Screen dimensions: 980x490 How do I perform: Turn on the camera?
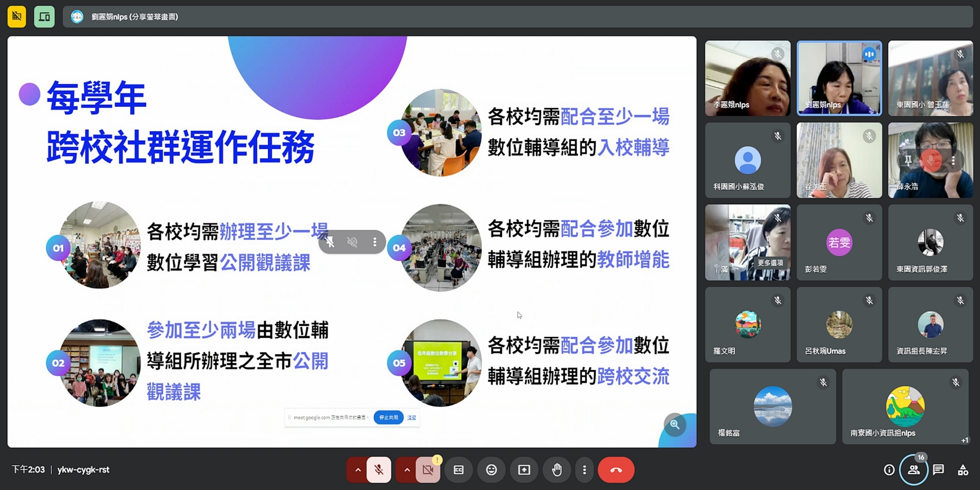pyautogui.click(x=428, y=470)
